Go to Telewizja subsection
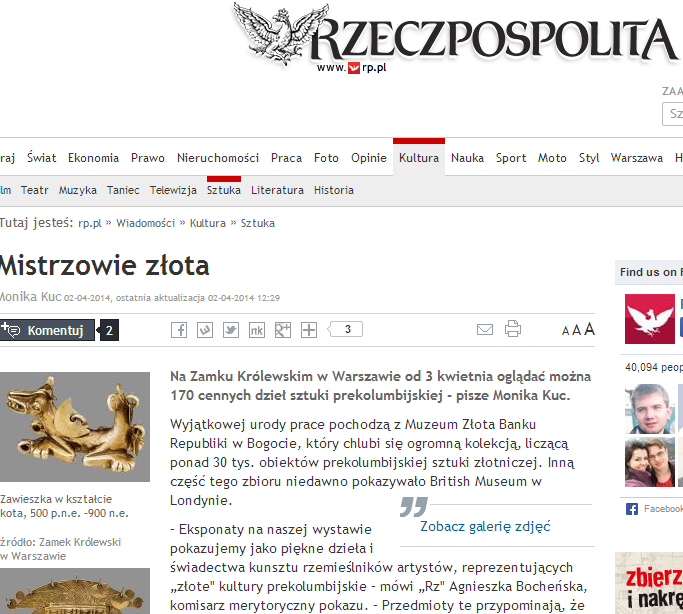Viewport: 683px width, 614px height. 173,190
